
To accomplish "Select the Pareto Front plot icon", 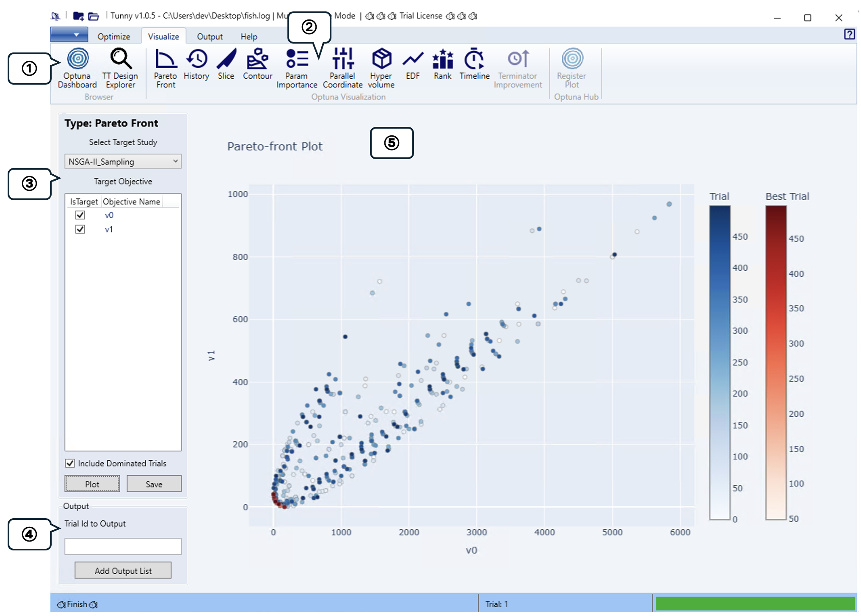I will [166, 68].
